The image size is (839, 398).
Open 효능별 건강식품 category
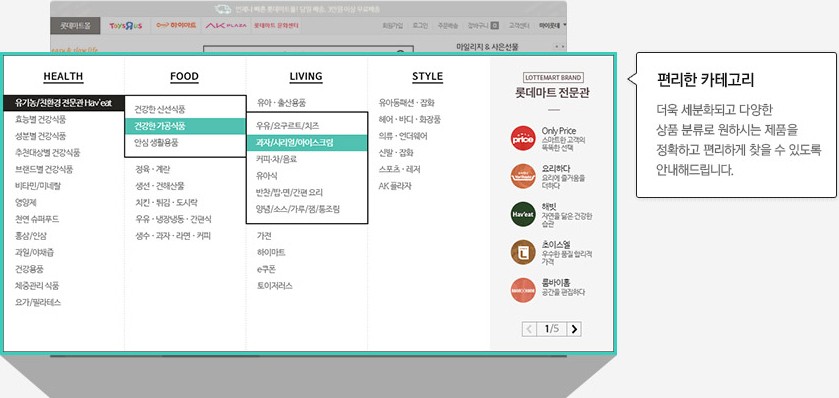[41, 119]
